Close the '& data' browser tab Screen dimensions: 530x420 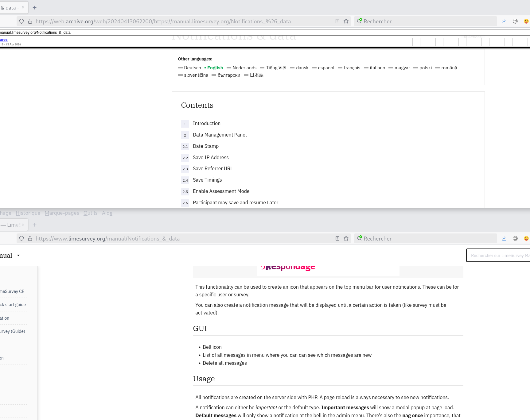(23, 7)
